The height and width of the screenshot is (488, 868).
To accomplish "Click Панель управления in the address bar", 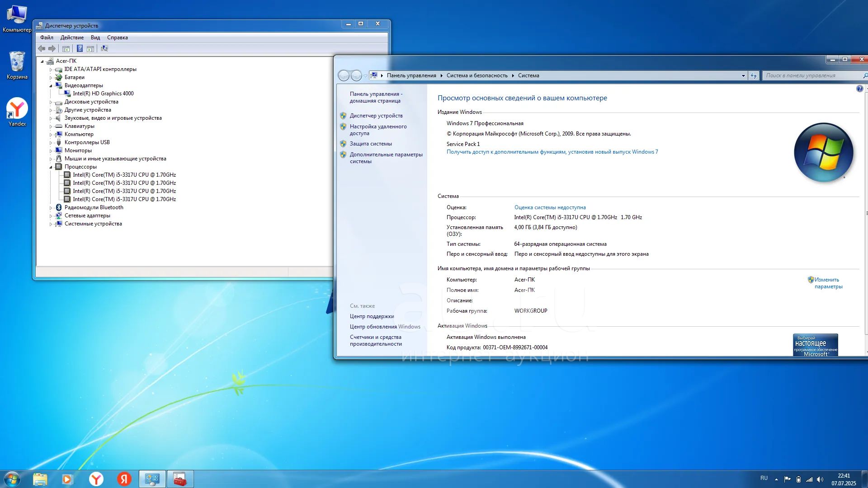I will [x=411, y=75].
